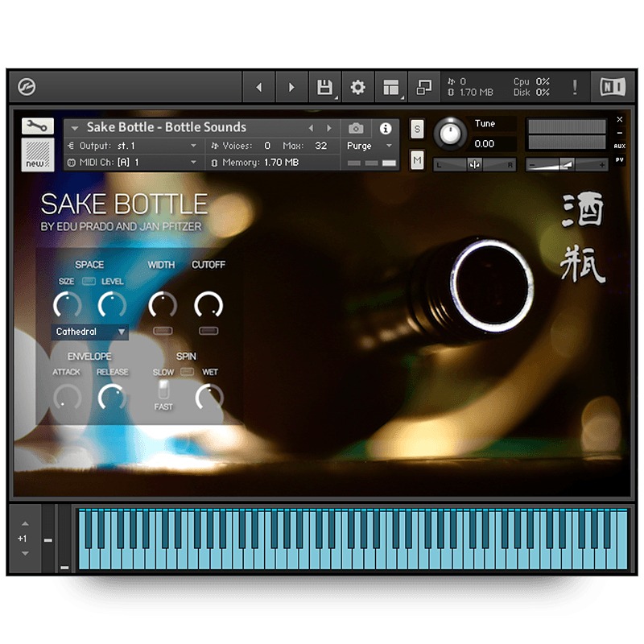Click the Envelope Attack knob
Screen dimensions: 644x644
coord(68,398)
